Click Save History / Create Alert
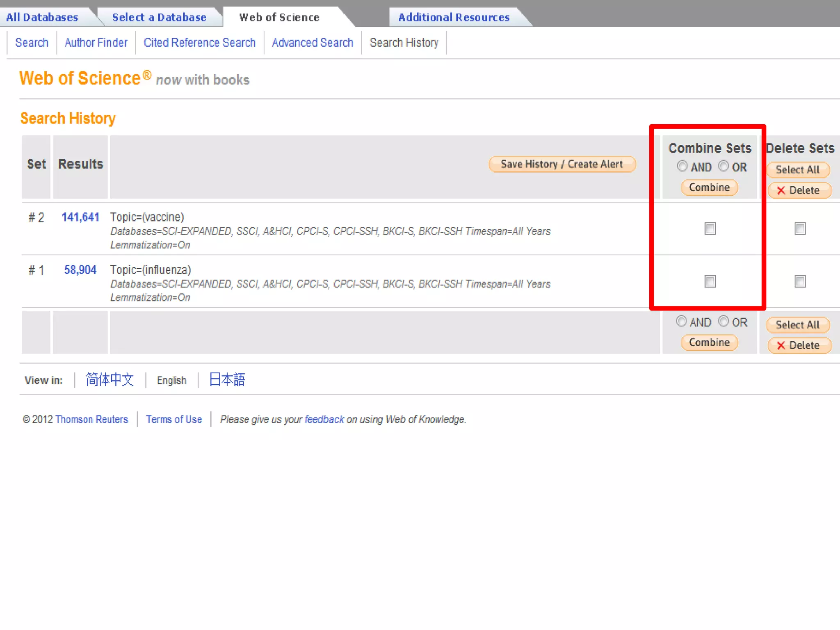Screen dimensions: 840x630 562,164
